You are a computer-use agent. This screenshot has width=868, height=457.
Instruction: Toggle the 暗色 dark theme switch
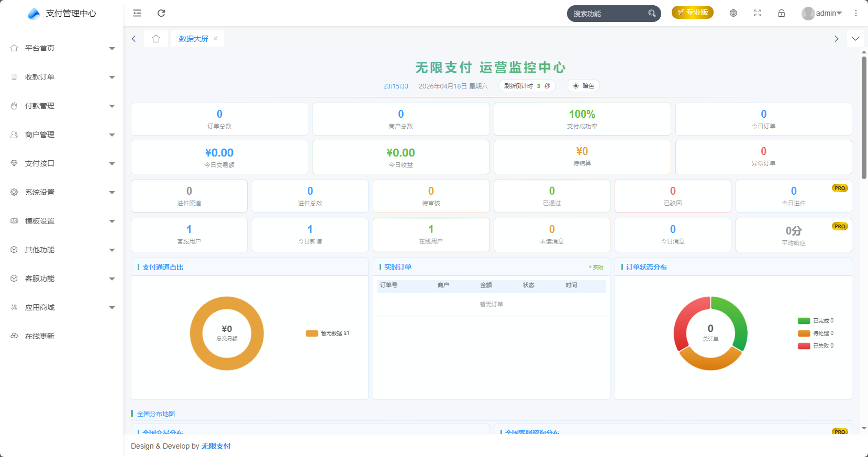coord(583,86)
